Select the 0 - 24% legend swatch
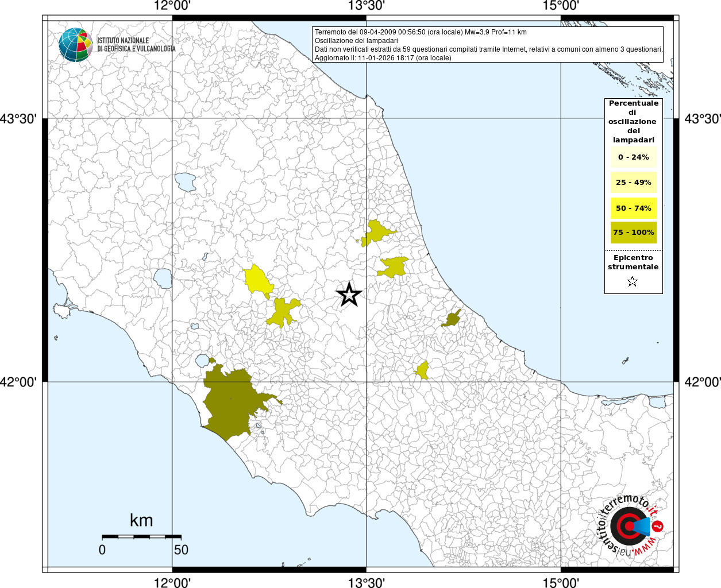The width and height of the screenshot is (721, 588). point(633,157)
